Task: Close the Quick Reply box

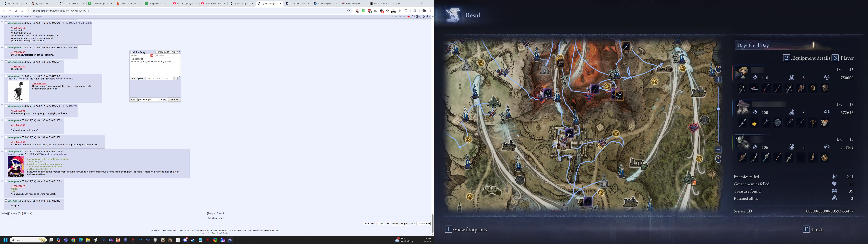Action: [180, 52]
